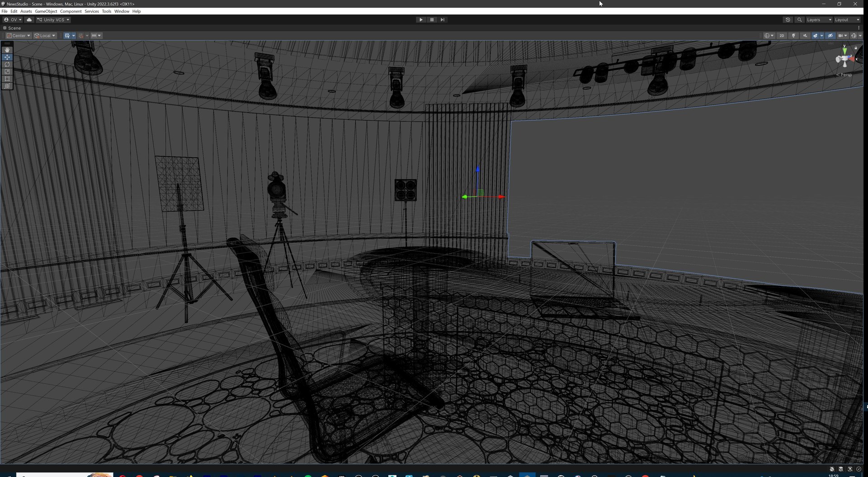Toggle hidden objects visibility
Viewport: 868px width, 477px height.
tap(830, 36)
